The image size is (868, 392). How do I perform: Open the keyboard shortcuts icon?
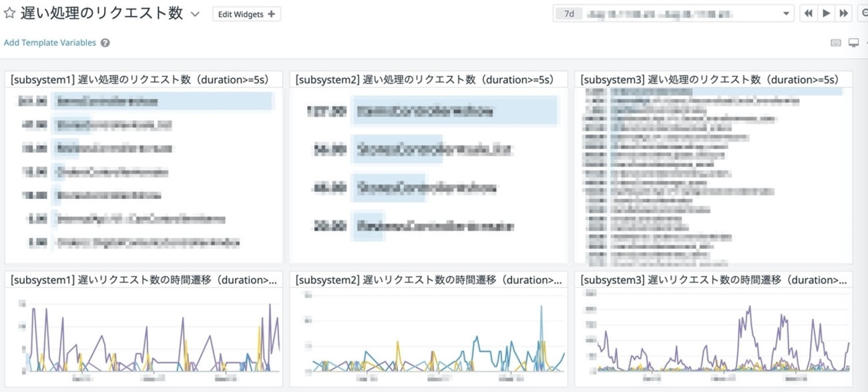coord(836,43)
